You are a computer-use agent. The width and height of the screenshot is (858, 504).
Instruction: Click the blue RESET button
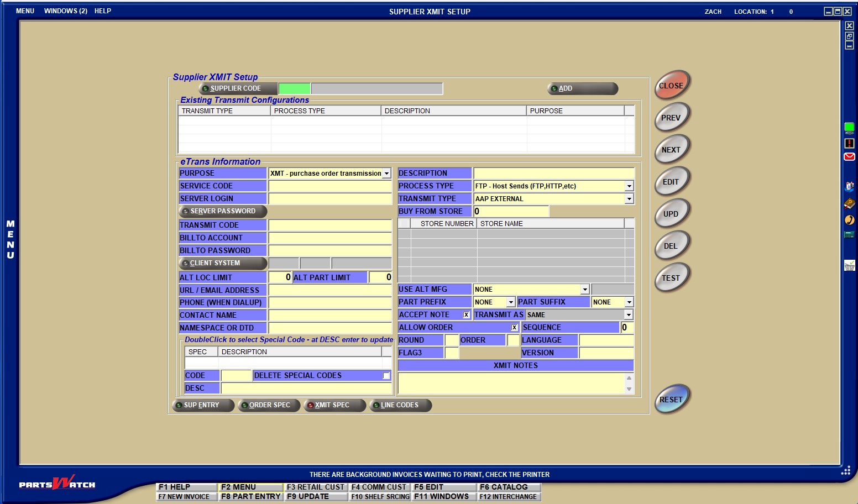click(x=671, y=400)
